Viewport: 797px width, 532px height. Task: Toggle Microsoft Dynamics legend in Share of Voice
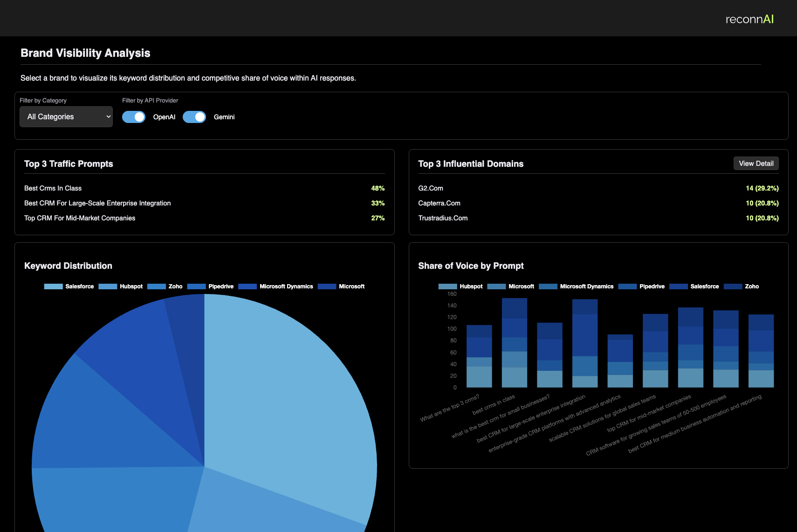[576, 286]
